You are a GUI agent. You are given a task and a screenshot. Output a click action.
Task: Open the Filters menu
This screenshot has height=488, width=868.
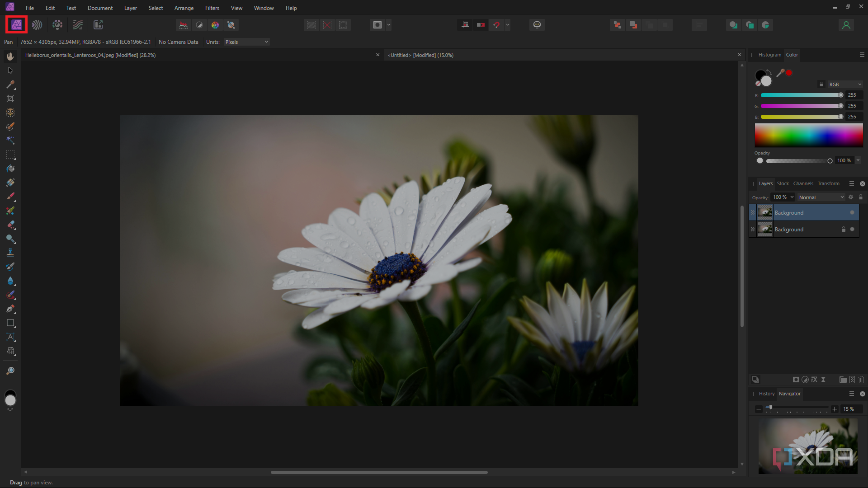point(212,8)
